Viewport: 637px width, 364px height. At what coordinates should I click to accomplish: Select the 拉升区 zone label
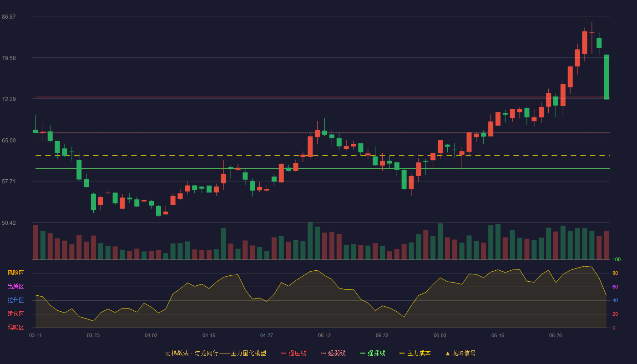[15, 300]
